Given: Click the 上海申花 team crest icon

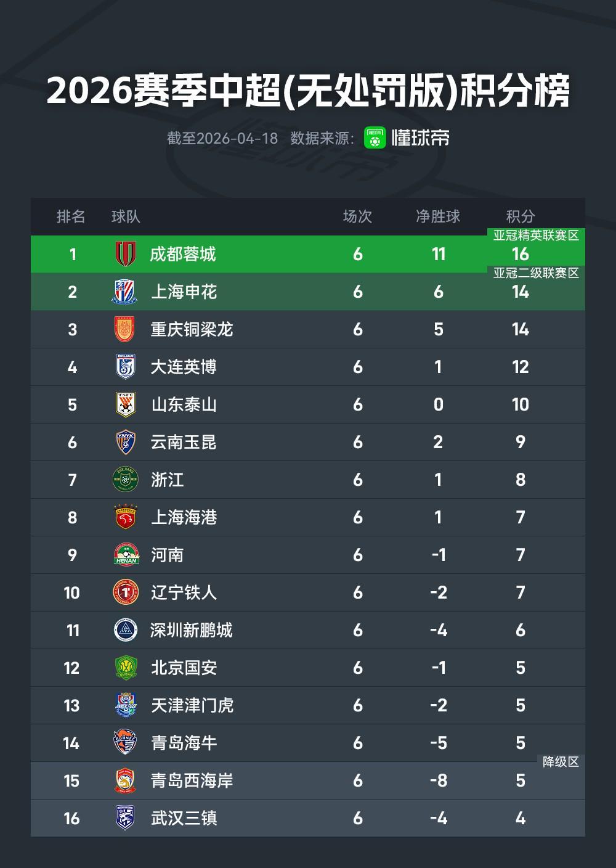Looking at the screenshot, I should click(125, 292).
